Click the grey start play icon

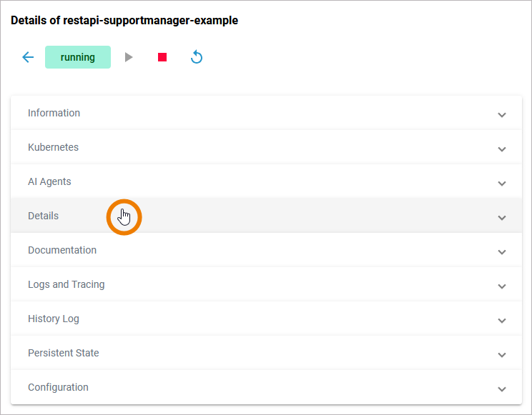[x=129, y=57]
